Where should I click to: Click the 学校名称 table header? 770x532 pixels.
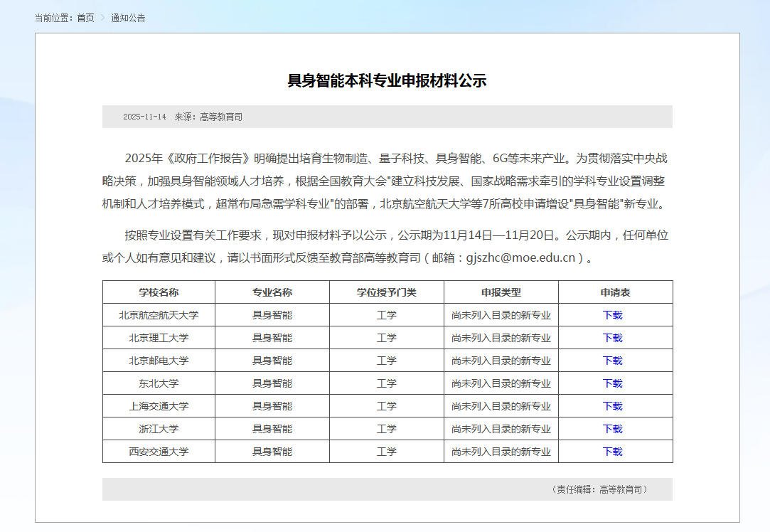pyautogui.click(x=159, y=292)
